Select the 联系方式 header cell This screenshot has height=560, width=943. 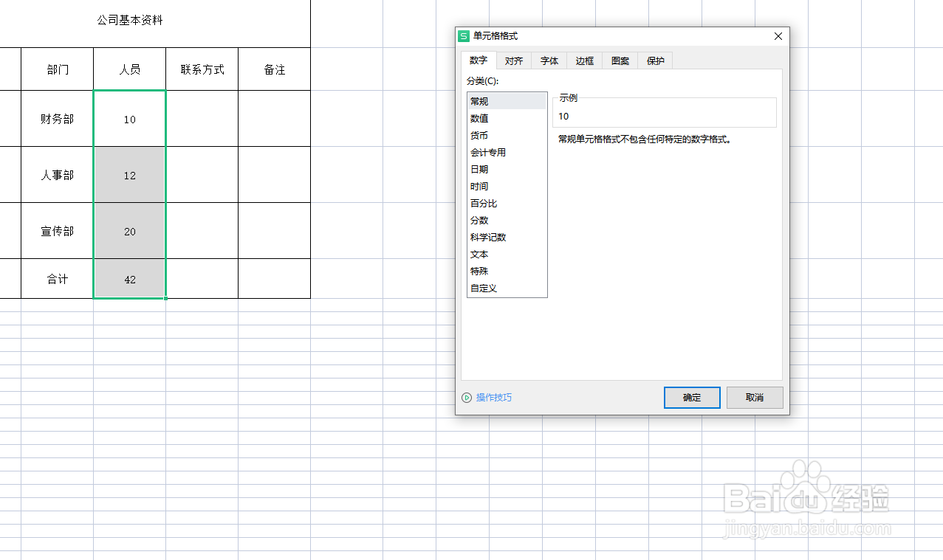tap(202, 69)
